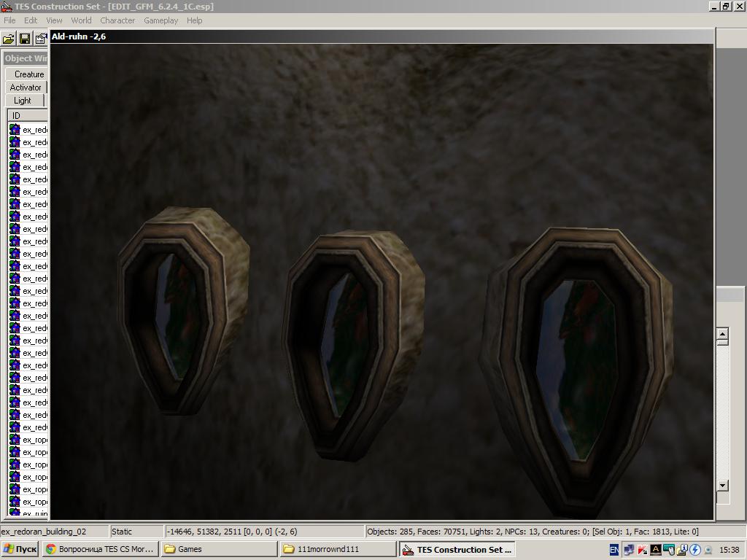Click the scrollbar up arrow at right edge
747x560 pixels.
point(722,335)
